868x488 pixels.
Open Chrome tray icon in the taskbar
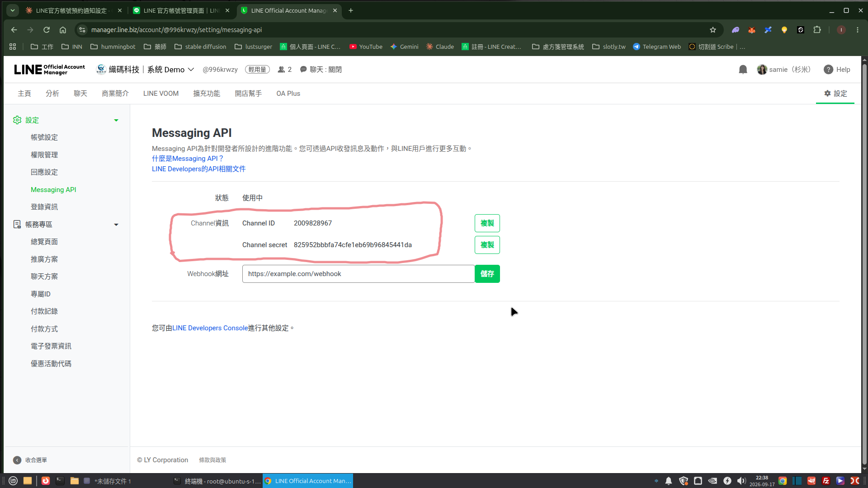click(783, 481)
